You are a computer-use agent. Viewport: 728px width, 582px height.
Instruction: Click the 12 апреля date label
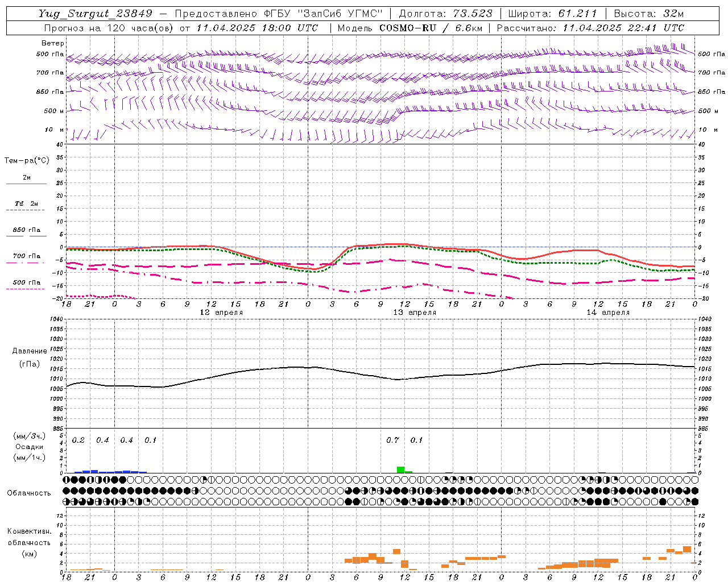(221, 313)
